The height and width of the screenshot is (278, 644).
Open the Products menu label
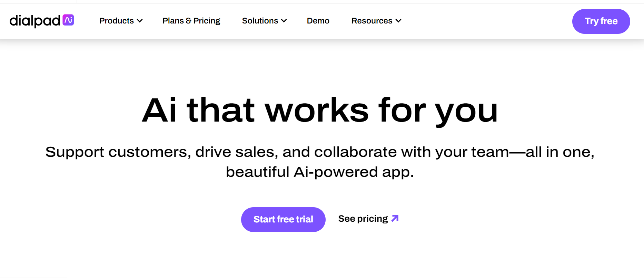pyautogui.click(x=116, y=21)
